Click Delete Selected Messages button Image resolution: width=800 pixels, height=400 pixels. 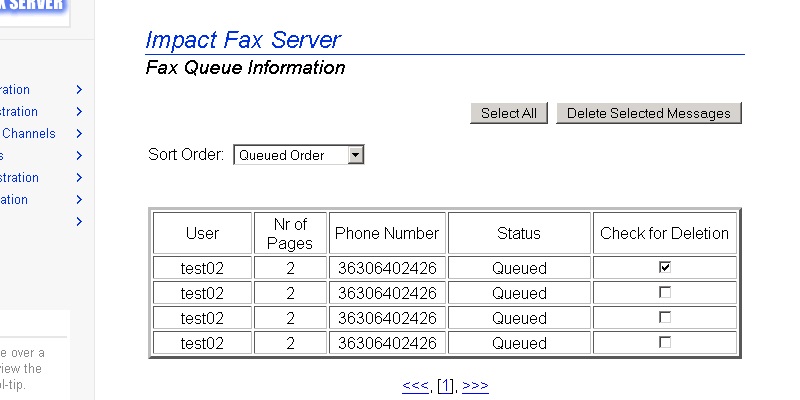[648, 113]
